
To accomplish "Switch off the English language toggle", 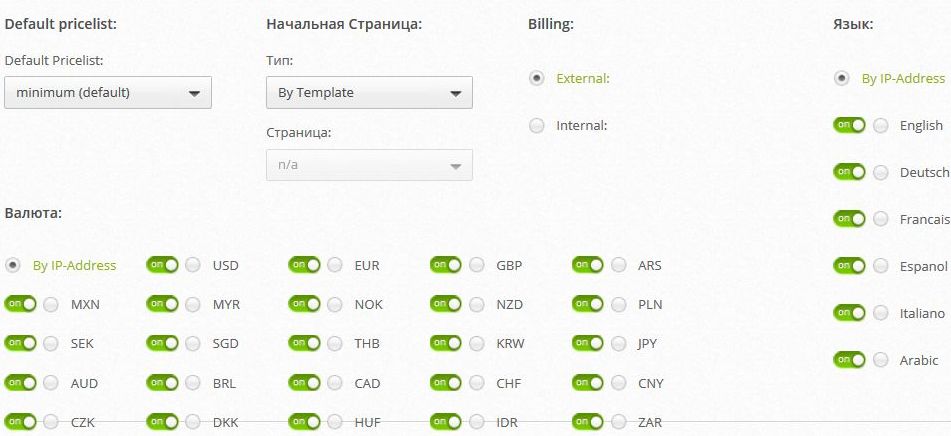I will (849, 125).
